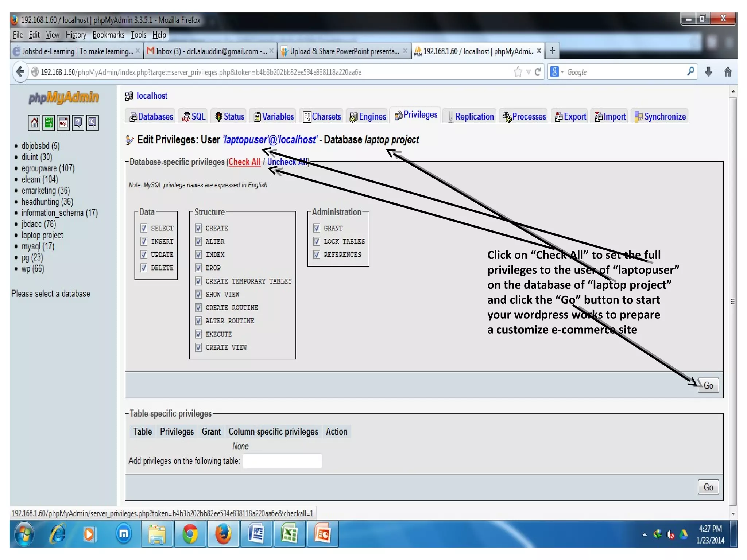Switch to the Databases tab

point(151,117)
